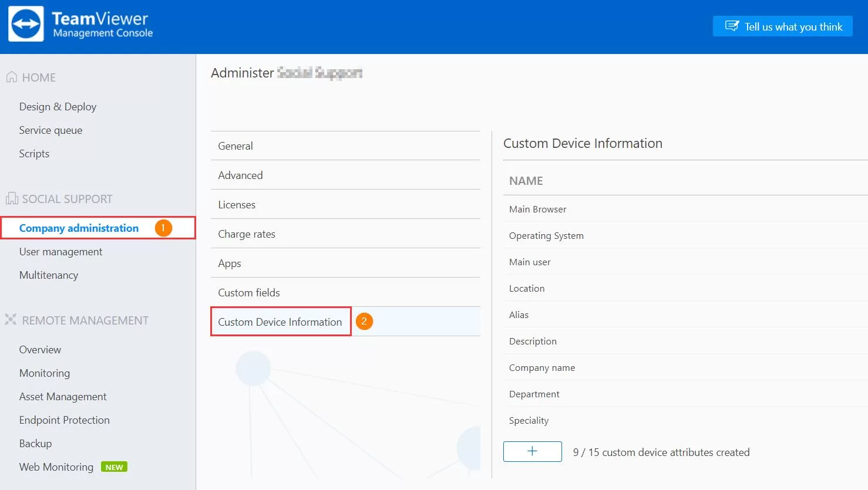Open Tell us what you think feedback
The height and width of the screenshot is (490, 868).
[x=783, y=26]
